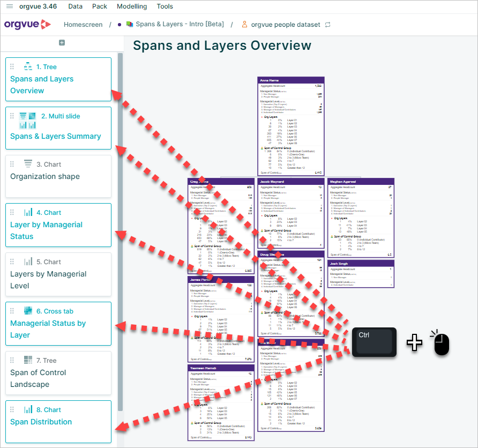The image size is (478, 448).
Task: Click the add slide plus icon
Action: pyautogui.click(x=62, y=43)
